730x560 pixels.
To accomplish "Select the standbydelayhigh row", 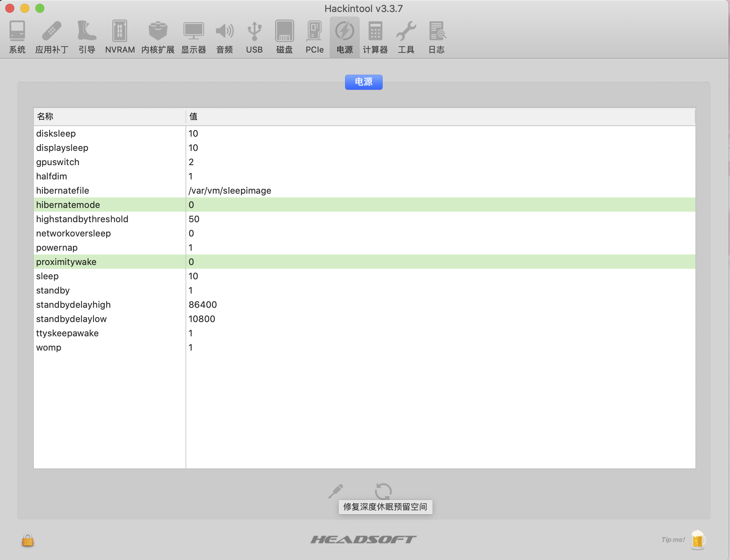I will (x=364, y=304).
